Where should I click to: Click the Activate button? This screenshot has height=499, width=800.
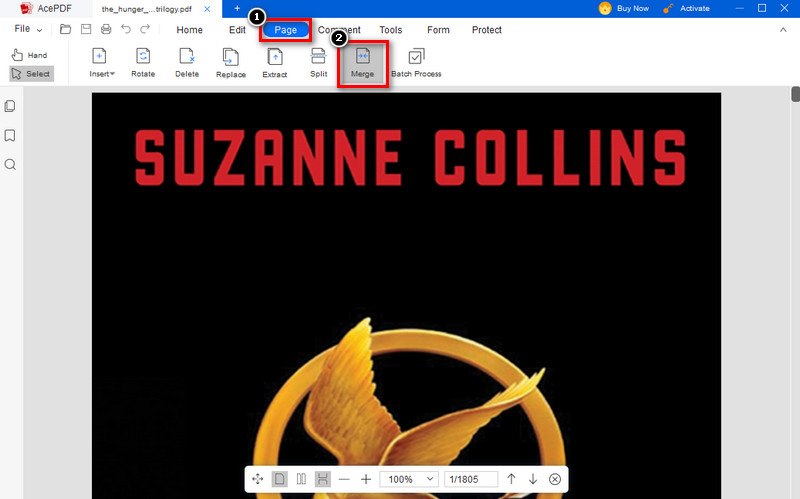(686, 8)
